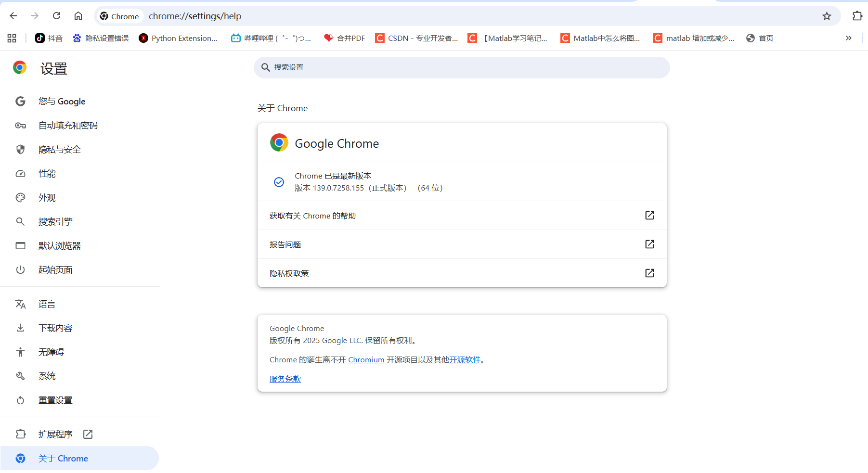Viewport: 868px width, 473px height.
Task: Click the browser reload icon
Action: pyautogui.click(x=56, y=16)
